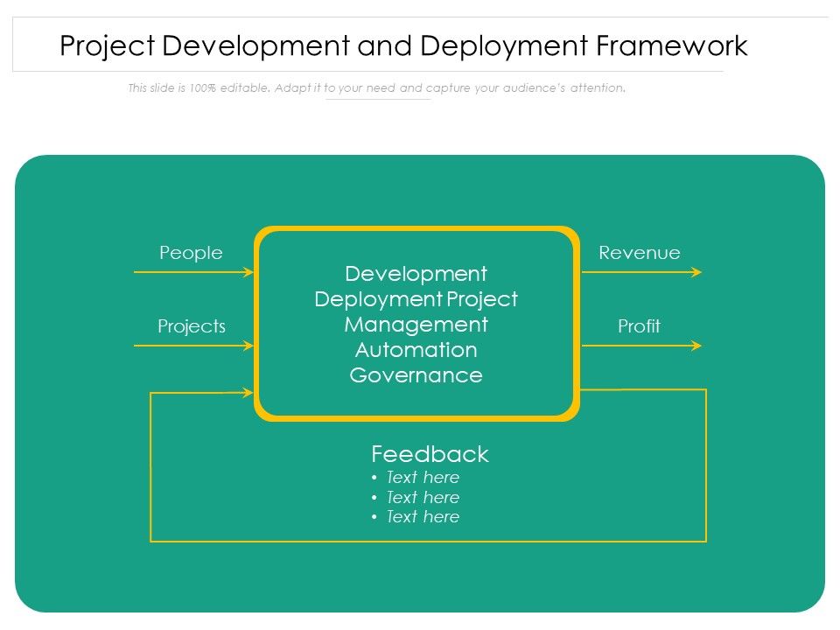Viewport: 840px width, 630px height.
Task: Select the Automation text line
Action: click(416, 350)
